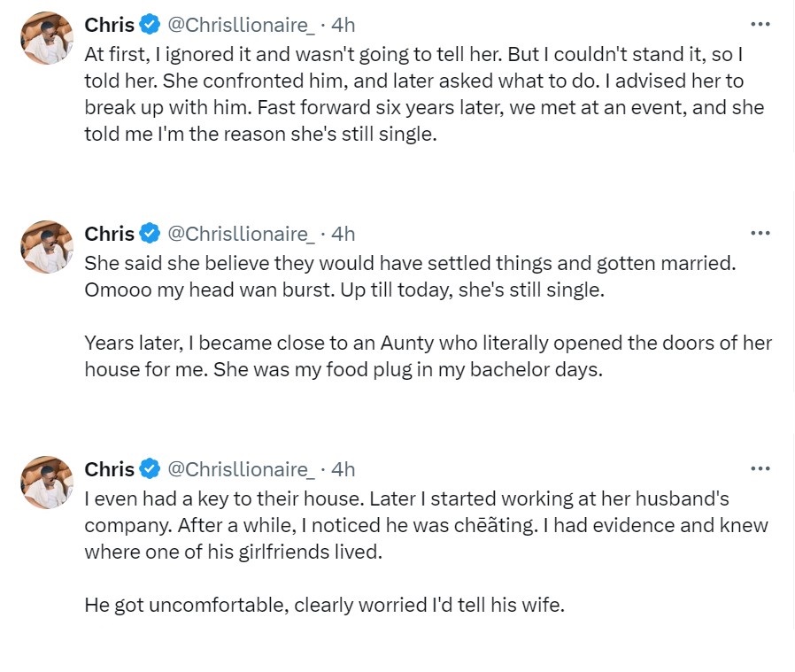The width and height of the screenshot is (795, 672).
Task: Click verified badge on the 'I even had a key' tweet
Action: click(151, 469)
